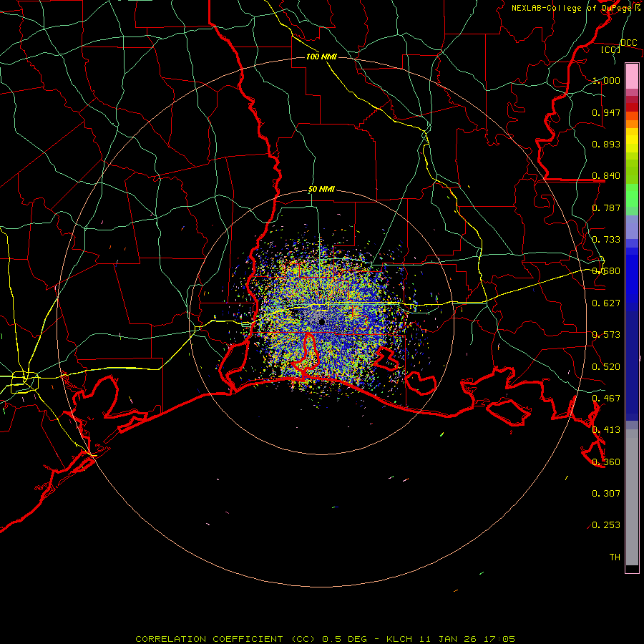Click the 0.253 scale value
Screen dimensions: 644x644
pos(606,525)
